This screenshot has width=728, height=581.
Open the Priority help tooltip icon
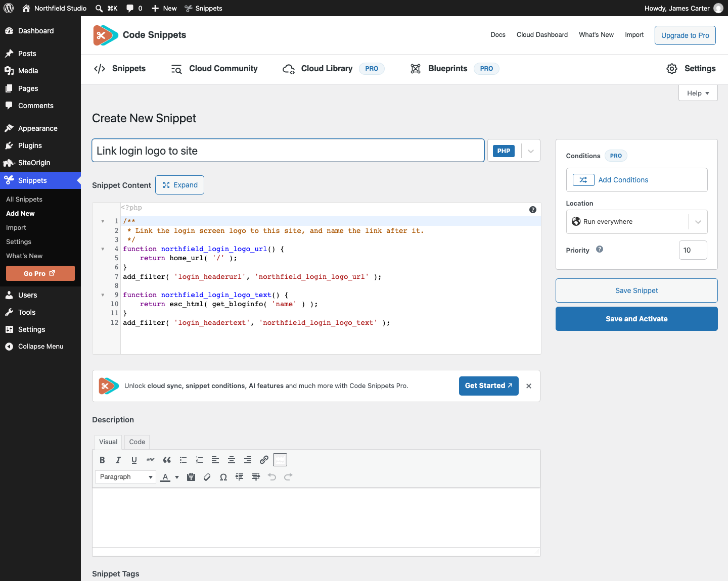click(x=600, y=249)
